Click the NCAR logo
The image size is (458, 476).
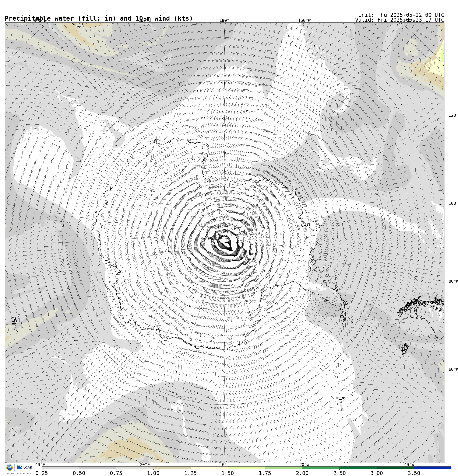pyautogui.click(x=24, y=467)
